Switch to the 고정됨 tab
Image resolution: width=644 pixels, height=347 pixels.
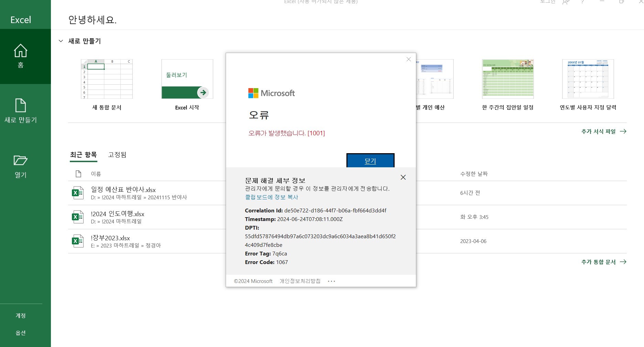117,155
